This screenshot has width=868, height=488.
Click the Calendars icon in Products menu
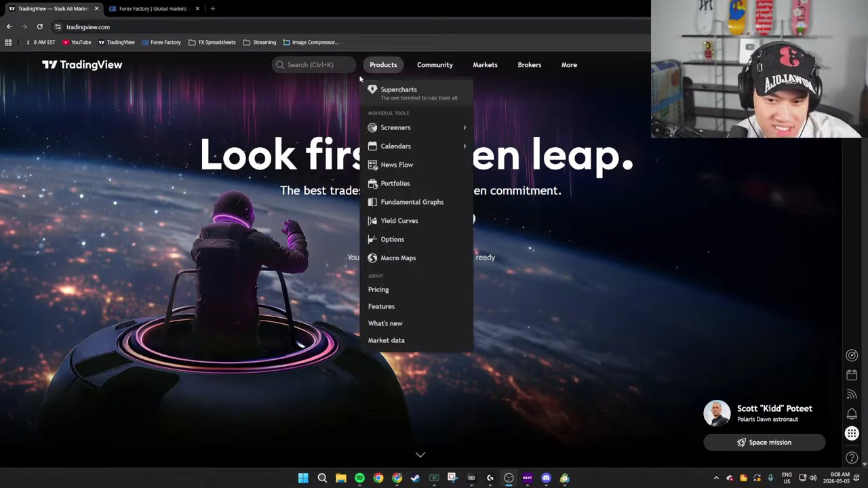pos(372,146)
